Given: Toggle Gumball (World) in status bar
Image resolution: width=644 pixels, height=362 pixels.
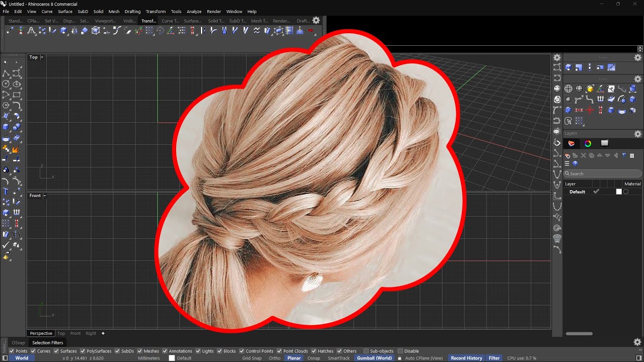Looking at the screenshot, I should 374,358.
